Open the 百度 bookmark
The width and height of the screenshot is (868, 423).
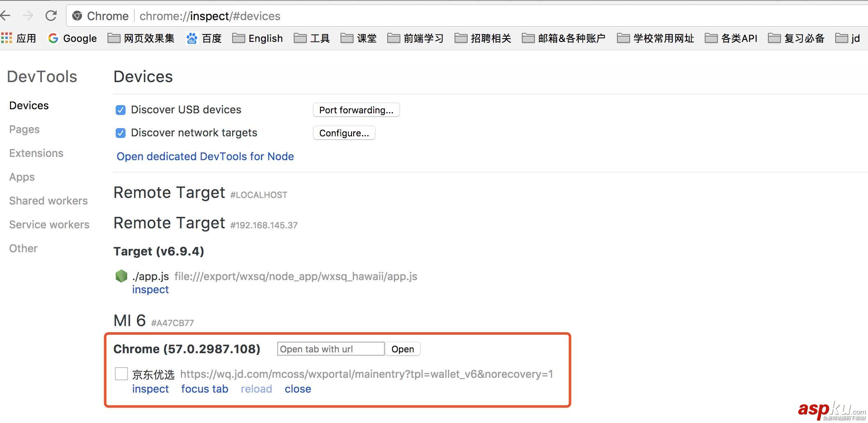204,38
